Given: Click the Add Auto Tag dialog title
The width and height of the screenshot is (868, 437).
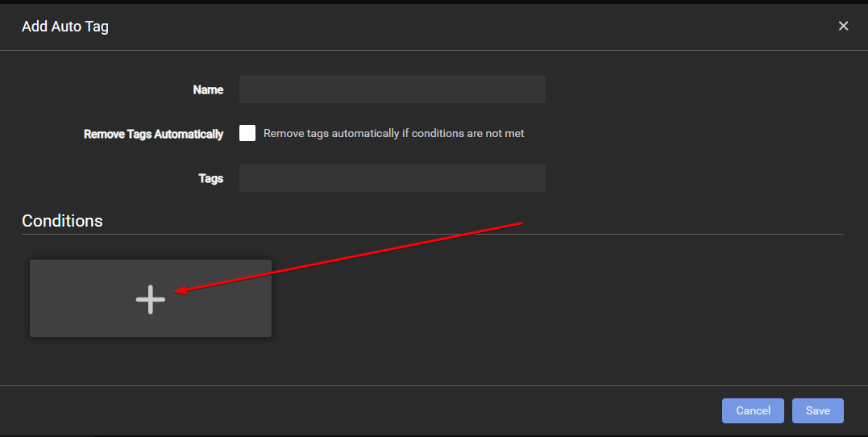Looking at the screenshot, I should pos(65,27).
